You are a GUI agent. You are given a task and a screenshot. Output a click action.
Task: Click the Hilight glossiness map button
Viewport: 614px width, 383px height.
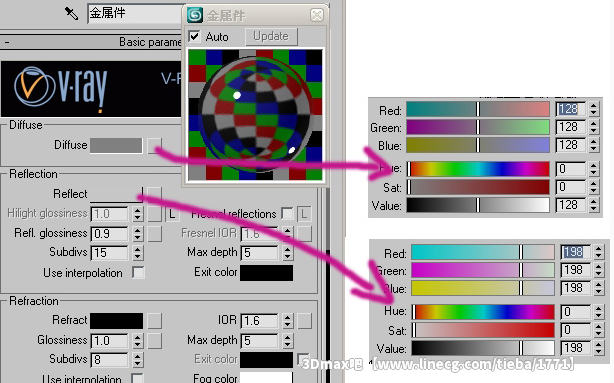pos(154,214)
